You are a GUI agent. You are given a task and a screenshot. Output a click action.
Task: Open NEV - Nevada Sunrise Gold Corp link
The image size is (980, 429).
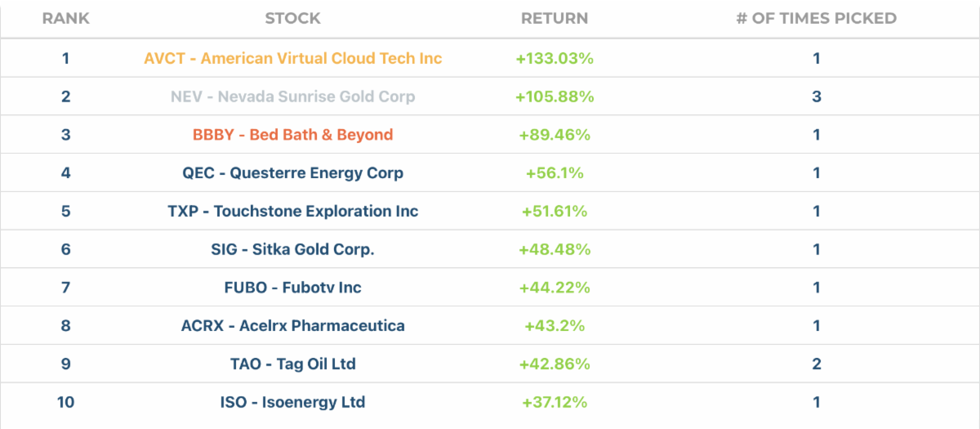tap(293, 96)
